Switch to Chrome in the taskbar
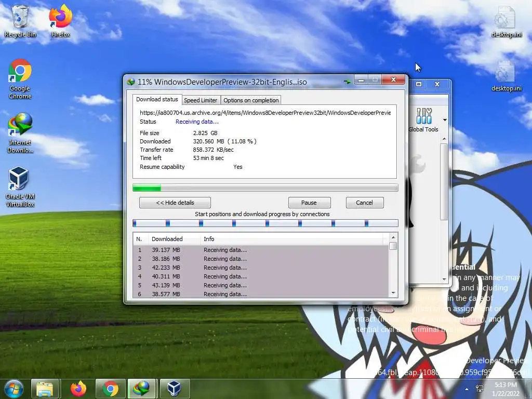Screen dimensions: 532x399 [111, 389]
